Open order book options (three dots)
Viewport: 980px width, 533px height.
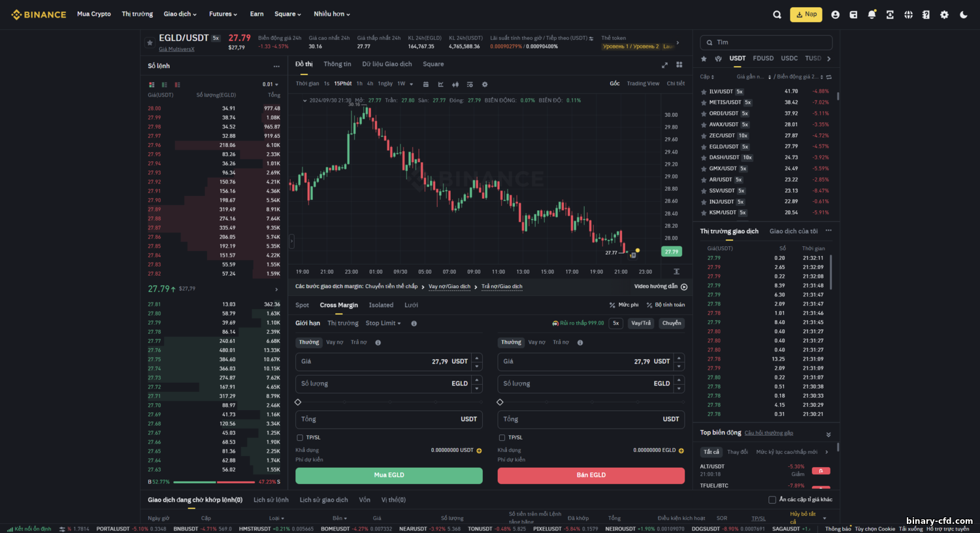coord(276,66)
